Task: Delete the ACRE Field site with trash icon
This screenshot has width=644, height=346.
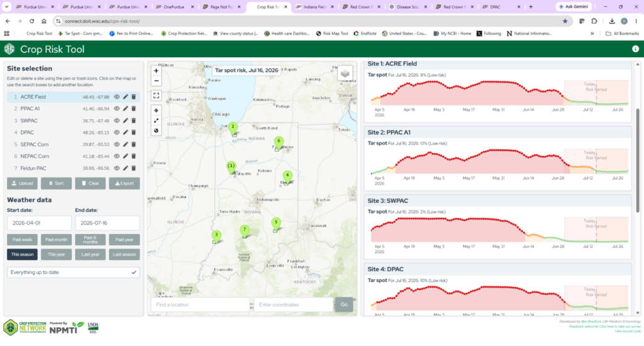Action: [133, 97]
